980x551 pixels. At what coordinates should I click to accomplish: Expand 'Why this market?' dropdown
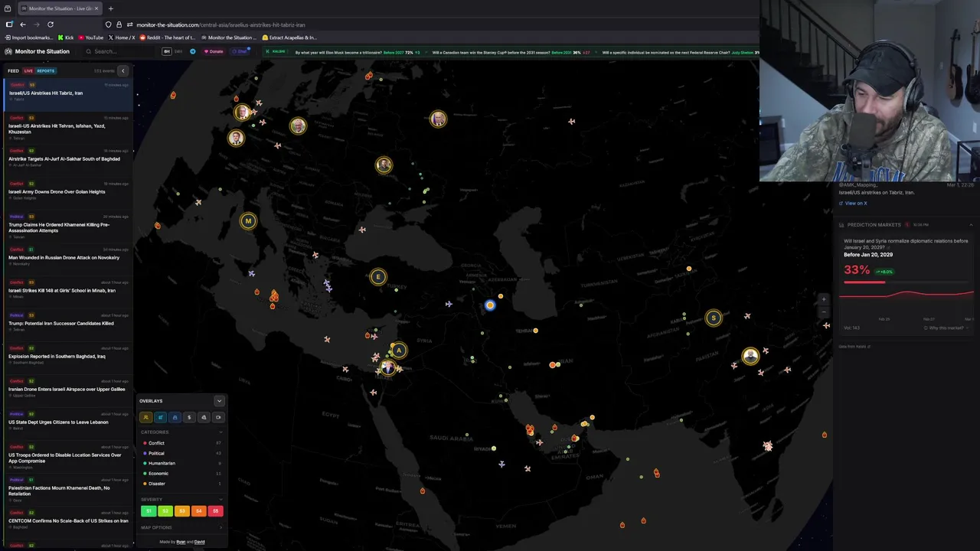[x=946, y=328]
